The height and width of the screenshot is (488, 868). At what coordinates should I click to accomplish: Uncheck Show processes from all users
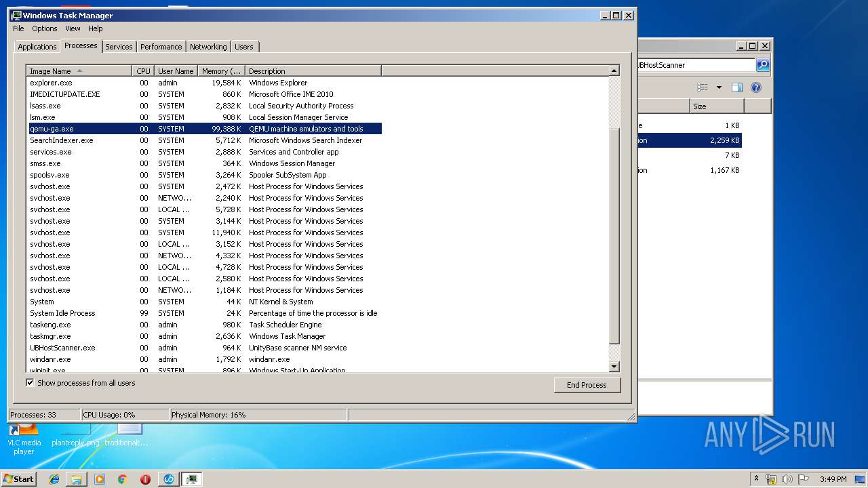point(30,383)
